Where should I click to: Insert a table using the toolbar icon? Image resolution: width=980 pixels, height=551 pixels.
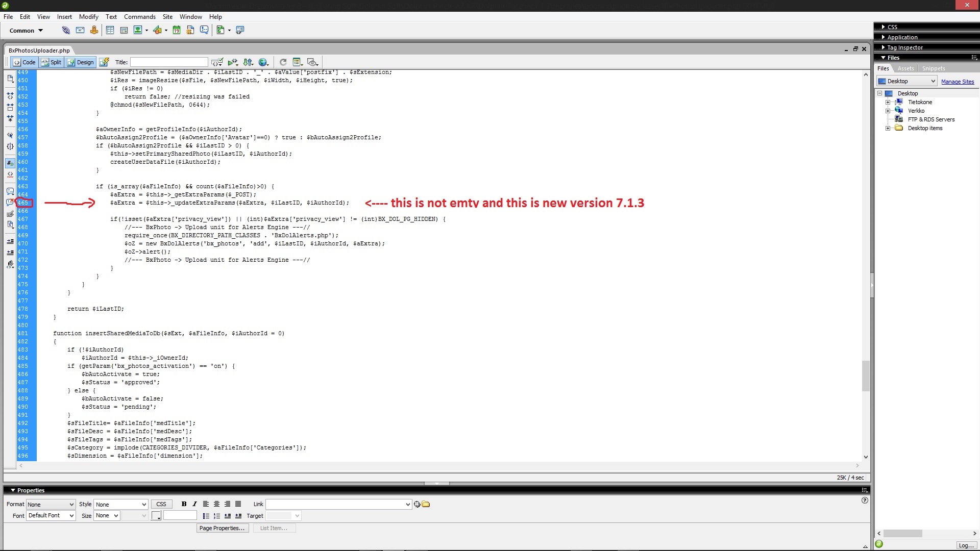(110, 31)
